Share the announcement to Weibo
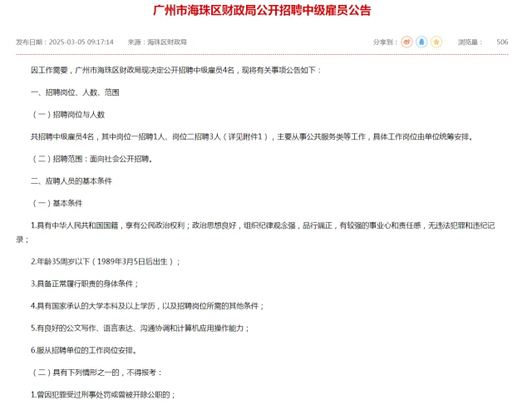Screen dimensions: 532x405 click(x=406, y=42)
